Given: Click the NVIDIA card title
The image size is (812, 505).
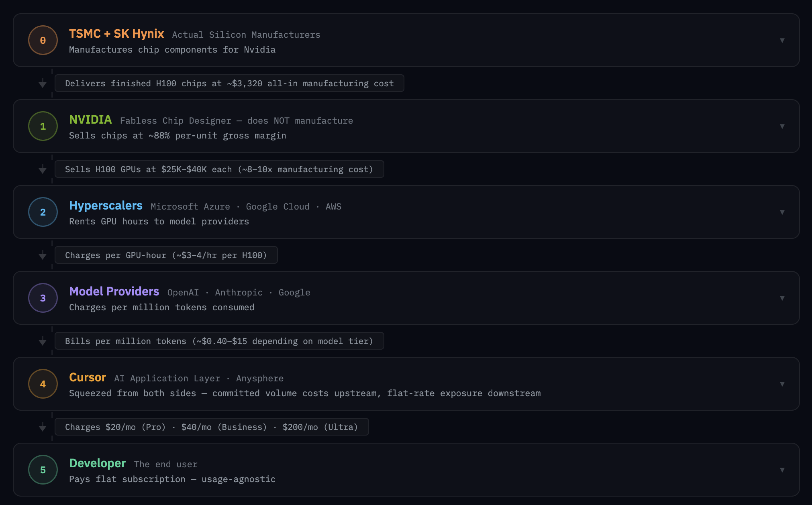Looking at the screenshot, I should (x=90, y=120).
